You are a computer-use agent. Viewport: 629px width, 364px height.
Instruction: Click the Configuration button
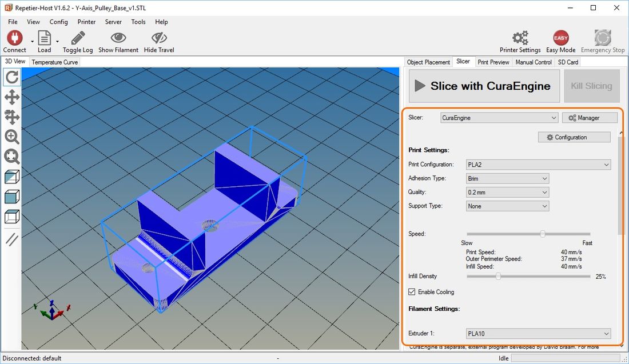point(574,137)
